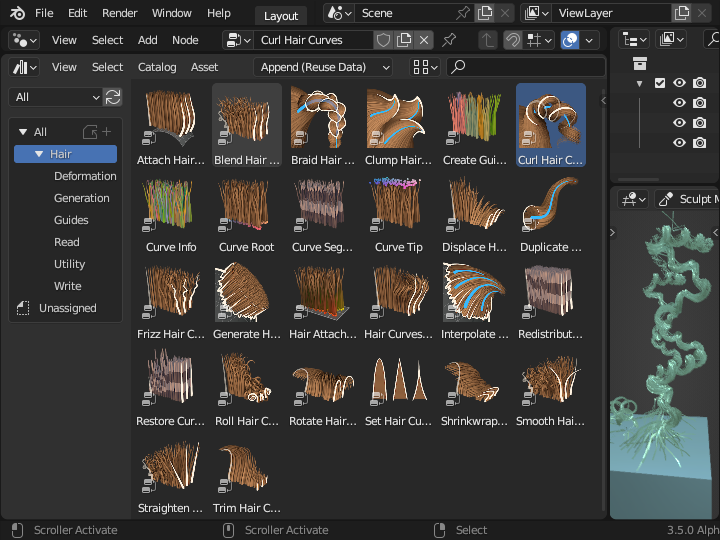The width and height of the screenshot is (720, 540).
Task: Open the All asset library dropdown
Action: pos(55,97)
